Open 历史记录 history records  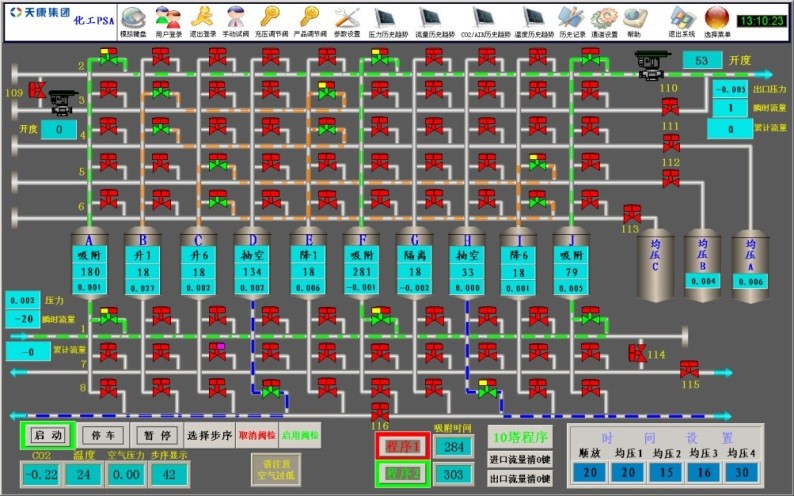[x=571, y=20]
